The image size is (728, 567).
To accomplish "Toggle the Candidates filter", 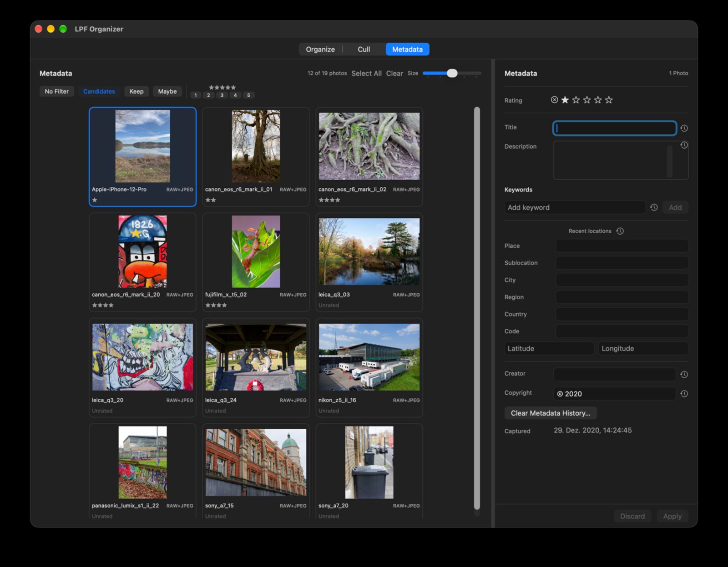I will click(99, 91).
